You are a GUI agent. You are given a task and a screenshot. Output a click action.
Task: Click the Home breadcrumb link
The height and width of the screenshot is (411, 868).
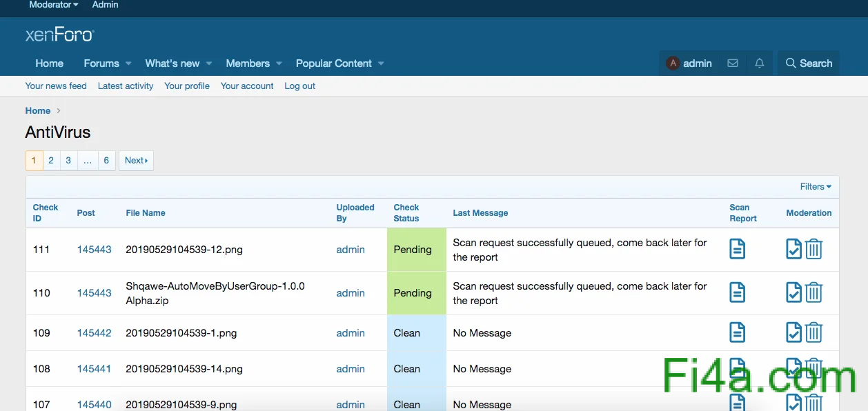click(x=38, y=111)
